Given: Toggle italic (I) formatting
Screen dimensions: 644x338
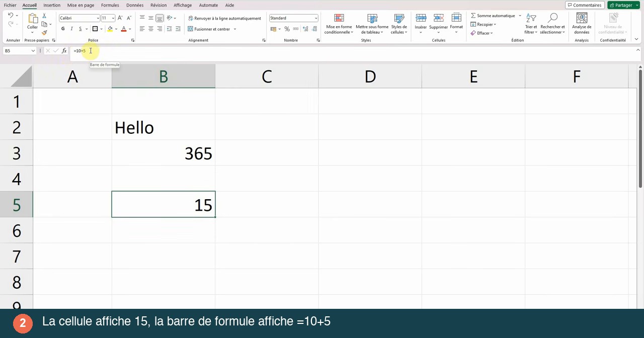Looking at the screenshot, I should tap(71, 29).
